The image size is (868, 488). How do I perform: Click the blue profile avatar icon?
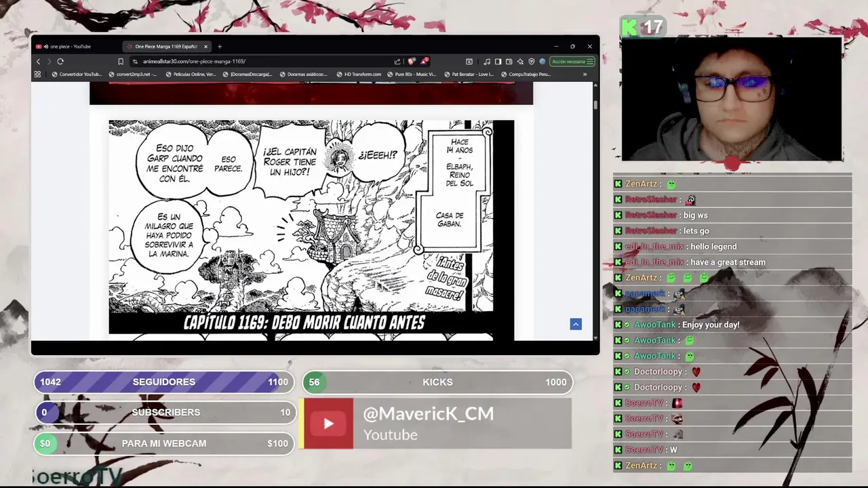(542, 62)
